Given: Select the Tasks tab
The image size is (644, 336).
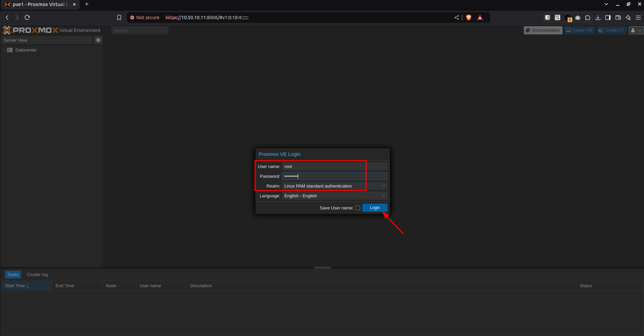Looking at the screenshot, I should point(13,275).
